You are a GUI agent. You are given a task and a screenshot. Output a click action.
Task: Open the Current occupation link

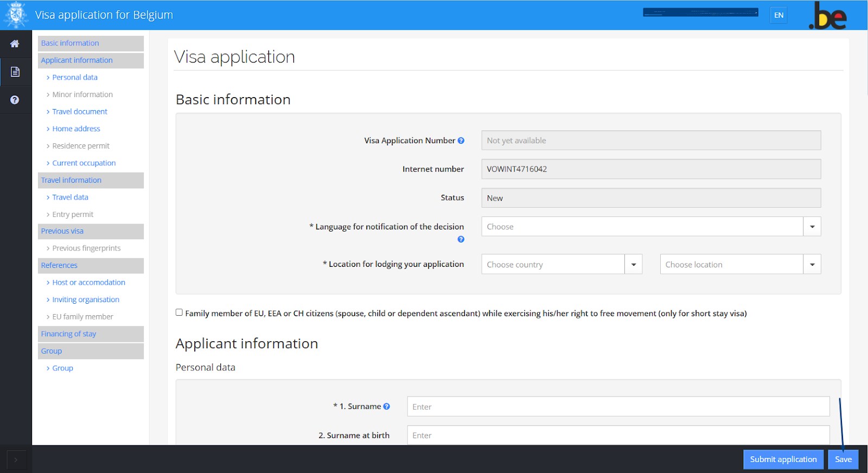point(84,163)
